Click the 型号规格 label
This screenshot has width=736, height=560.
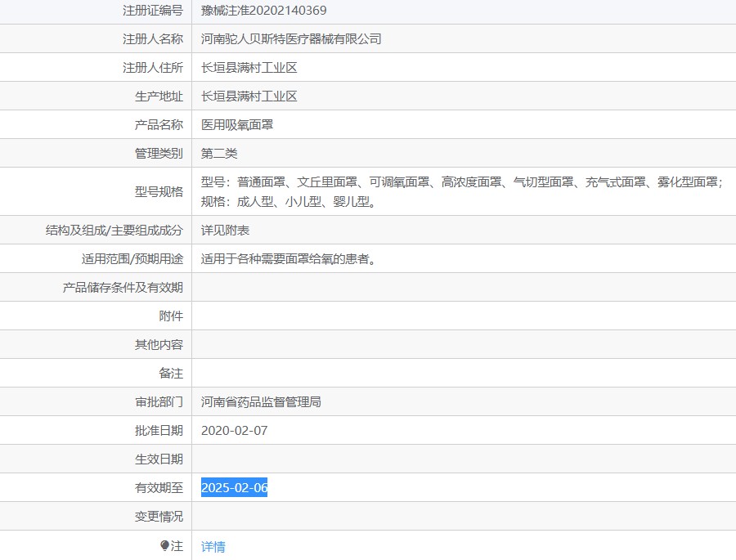(x=159, y=191)
